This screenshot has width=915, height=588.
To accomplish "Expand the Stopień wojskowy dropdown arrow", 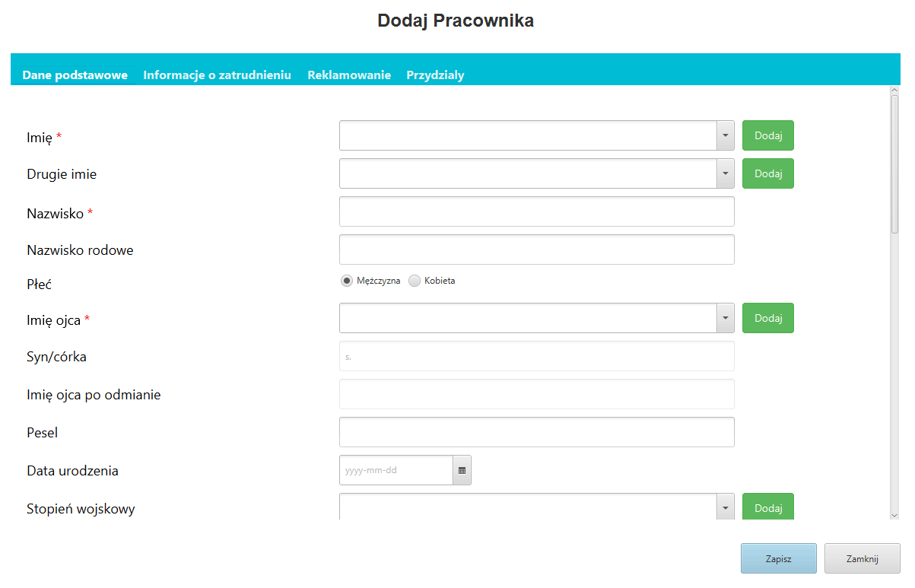I will point(726,507).
